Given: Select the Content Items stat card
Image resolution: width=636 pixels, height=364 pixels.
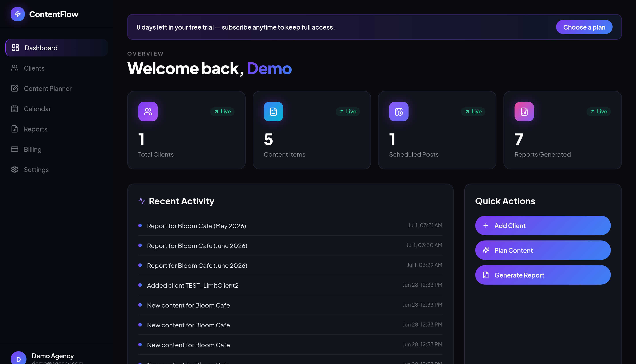Looking at the screenshot, I should tap(312, 130).
